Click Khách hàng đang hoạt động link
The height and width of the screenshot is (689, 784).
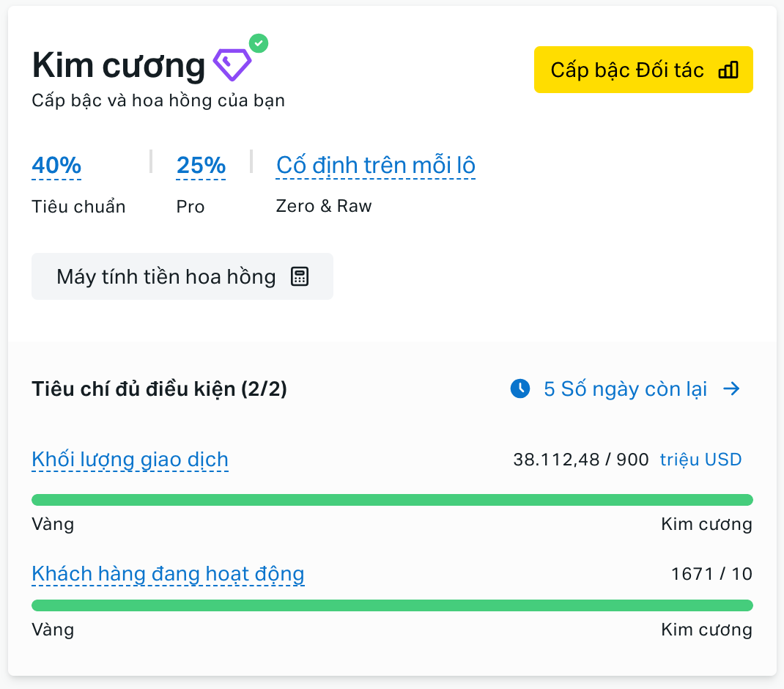[x=168, y=574]
